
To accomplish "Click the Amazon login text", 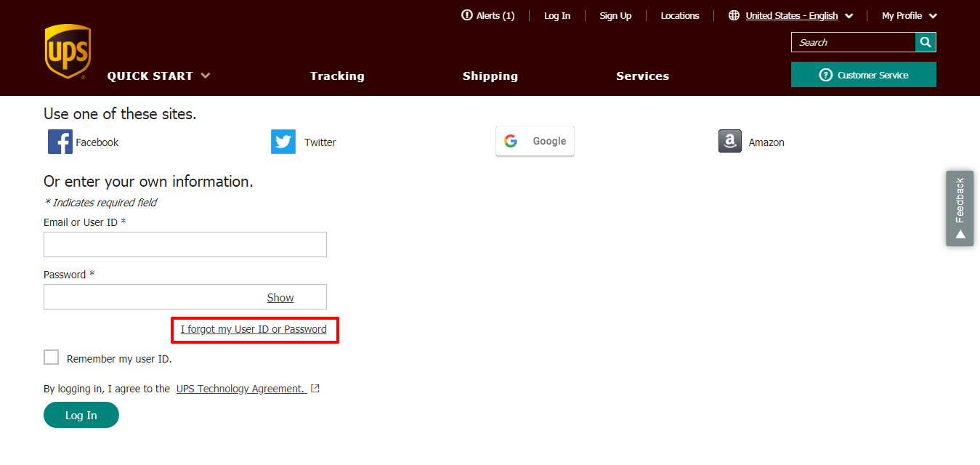I will [766, 142].
